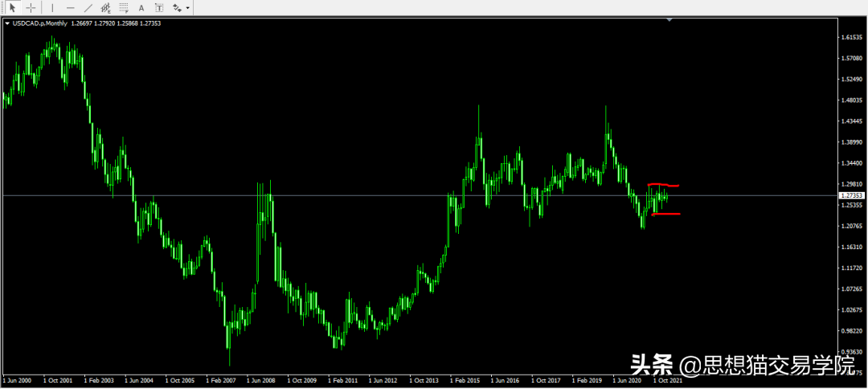Pick the Trendline drawing tool
Screen dimensions: 868x389
tap(88, 8)
